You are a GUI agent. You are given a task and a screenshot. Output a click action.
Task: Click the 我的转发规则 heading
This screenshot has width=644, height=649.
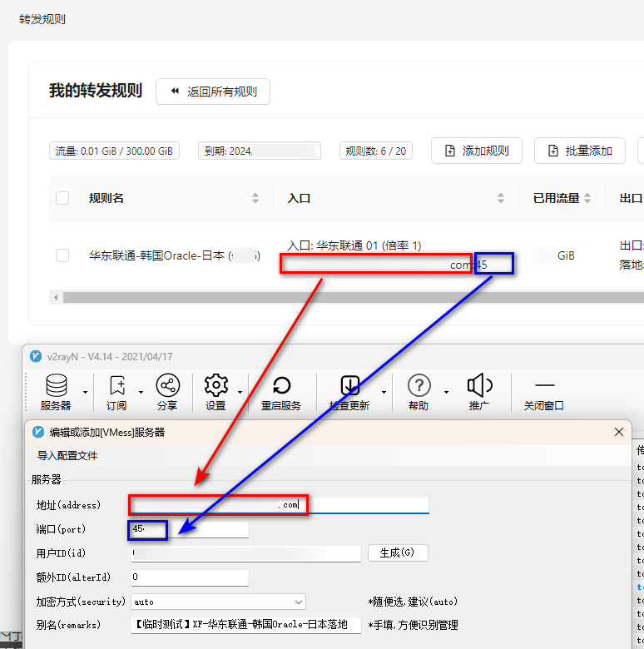click(96, 91)
